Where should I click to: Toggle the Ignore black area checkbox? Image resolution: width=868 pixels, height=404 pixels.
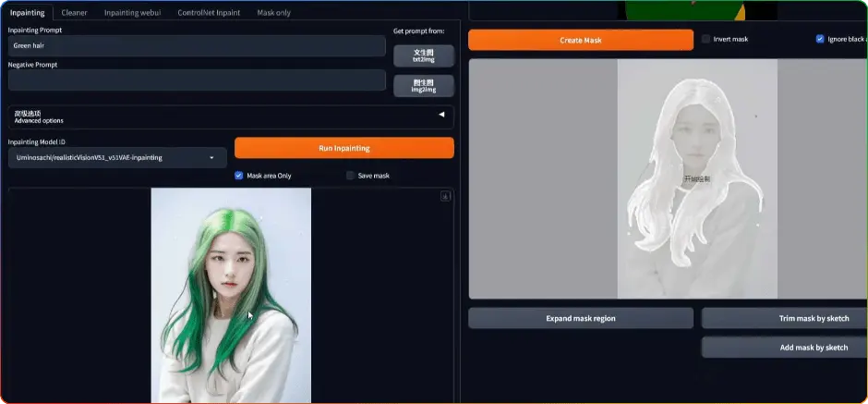pyautogui.click(x=820, y=40)
